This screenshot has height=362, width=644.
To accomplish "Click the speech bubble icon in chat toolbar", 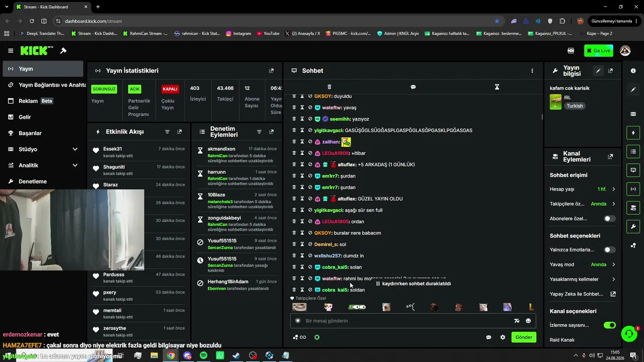I will point(413,87).
